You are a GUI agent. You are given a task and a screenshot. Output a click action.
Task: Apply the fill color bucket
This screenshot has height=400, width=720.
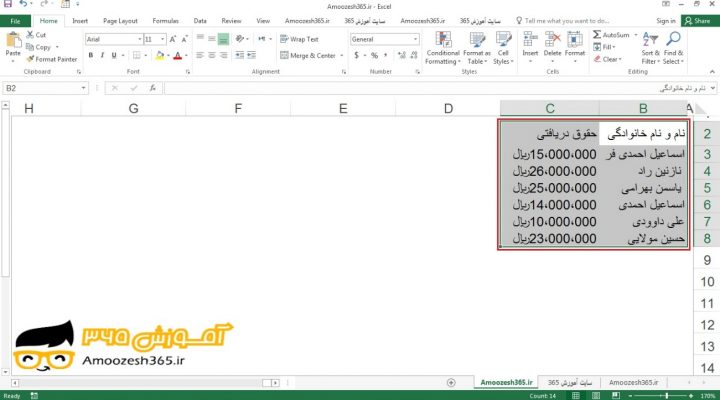pos(160,56)
